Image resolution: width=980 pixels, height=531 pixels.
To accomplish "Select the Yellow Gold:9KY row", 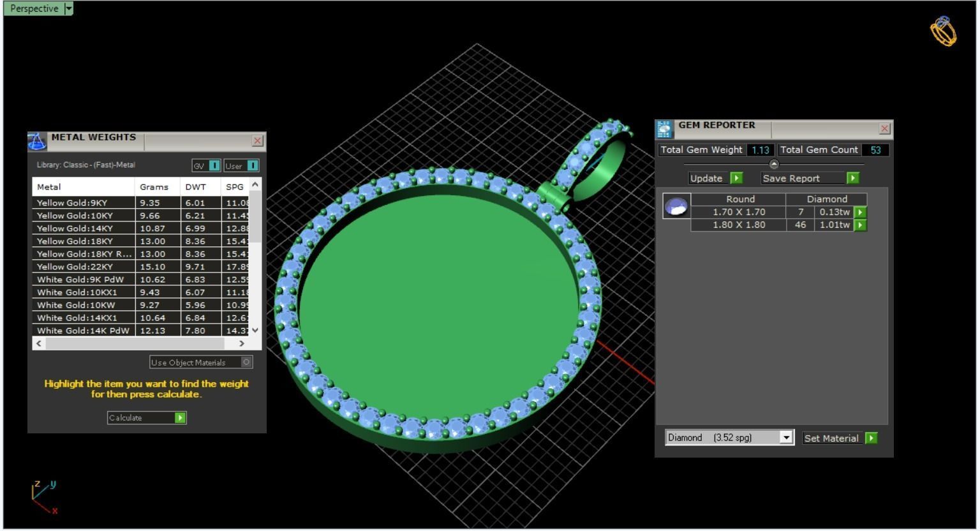I will (141, 202).
